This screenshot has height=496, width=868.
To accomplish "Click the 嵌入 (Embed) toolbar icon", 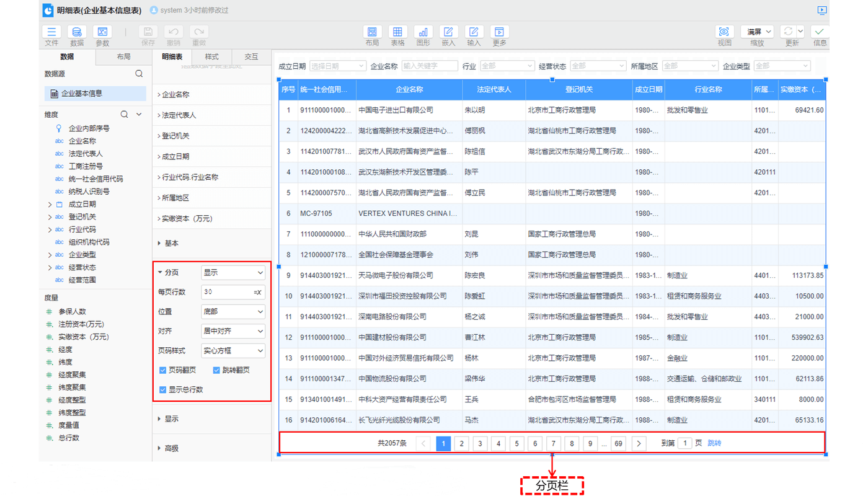I will pyautogui.click(x=448, y=32).
